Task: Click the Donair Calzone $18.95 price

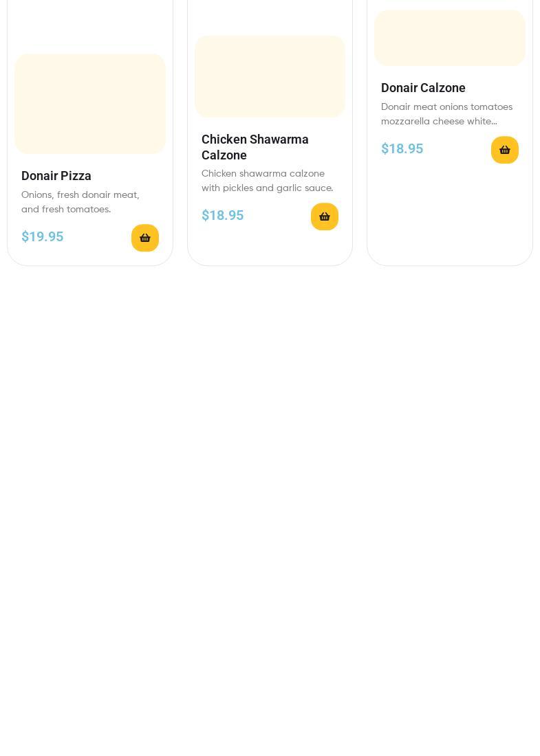Action: pyautogui.click(x=402, y=148)
